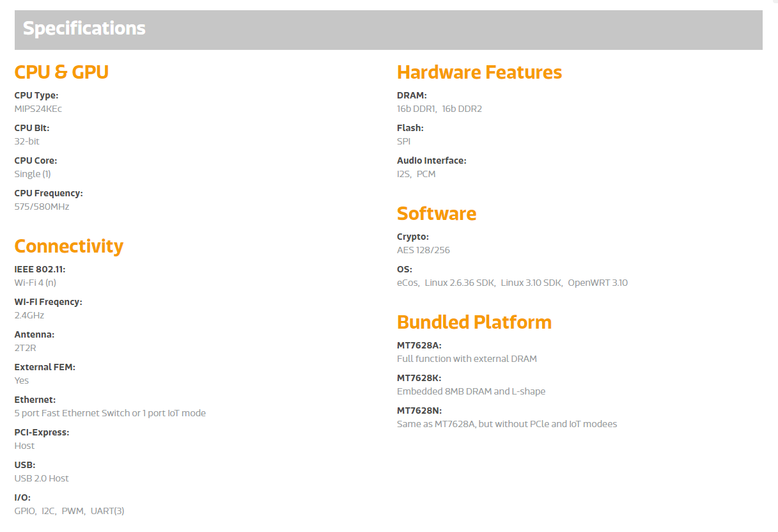778x532 pixels.
Task: Click the DRAM label
Action: click(412, 95)
